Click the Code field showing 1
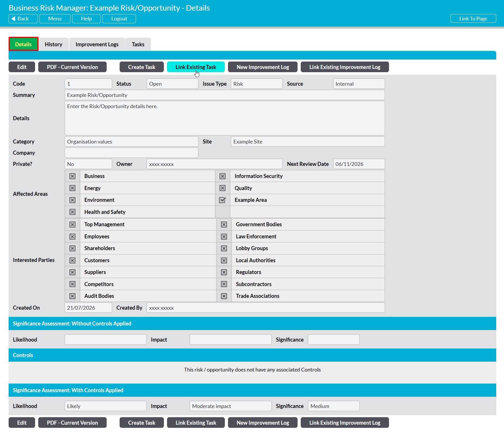 [x=88, y=84]
